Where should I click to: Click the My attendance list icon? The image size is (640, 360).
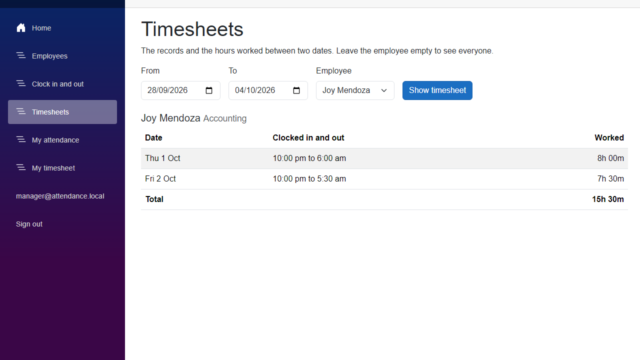[x=21, y=140]
